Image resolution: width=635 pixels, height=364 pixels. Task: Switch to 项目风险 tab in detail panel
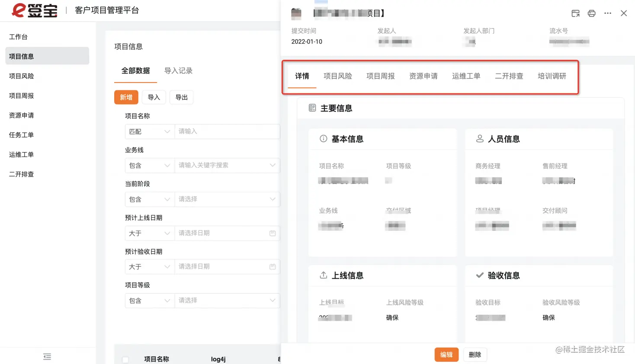point(338,76)
